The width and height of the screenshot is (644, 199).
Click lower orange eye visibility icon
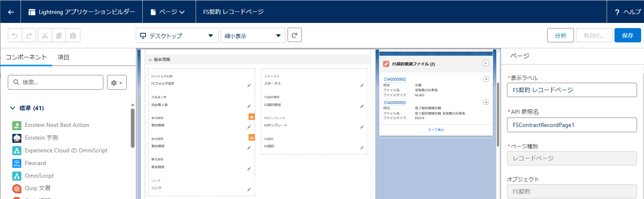click(252, 138)
